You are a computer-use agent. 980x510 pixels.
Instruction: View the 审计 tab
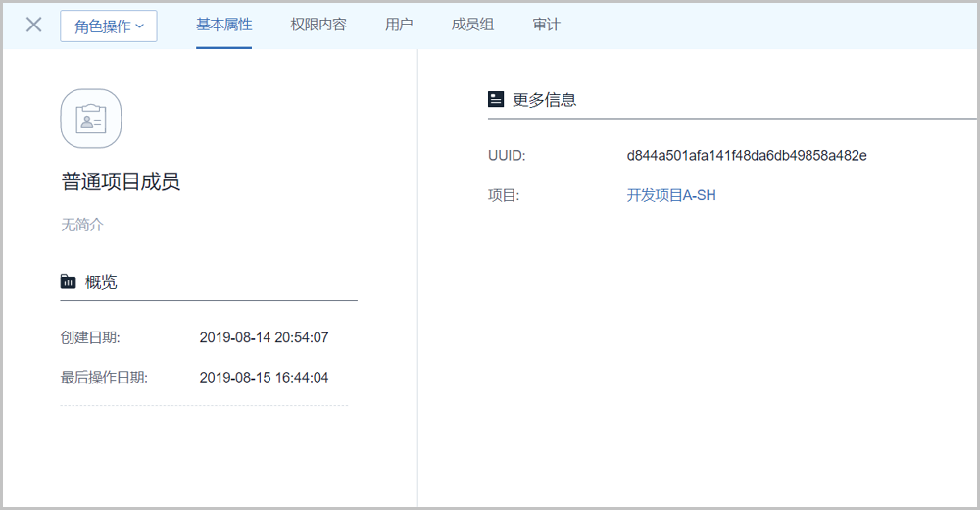tap(546, 25)
